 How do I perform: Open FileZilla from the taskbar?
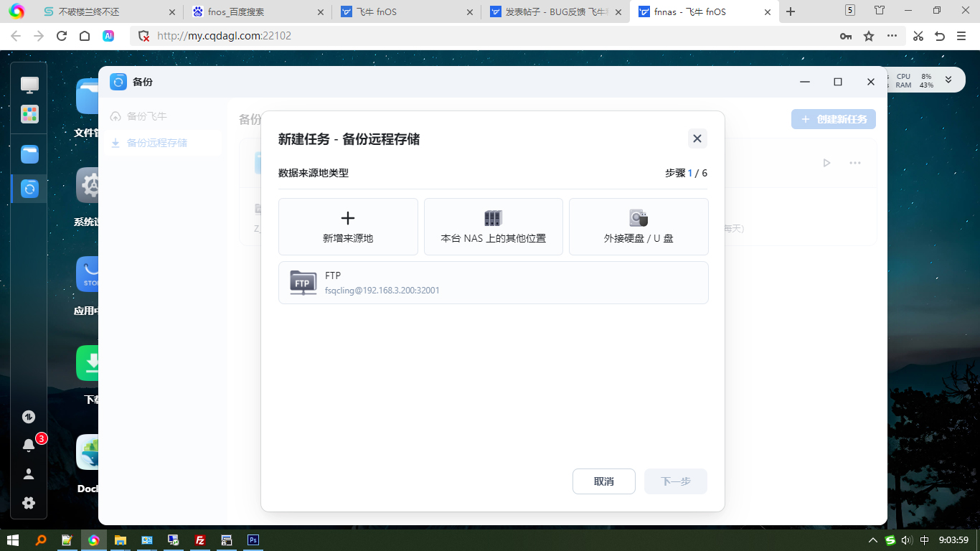200,540
